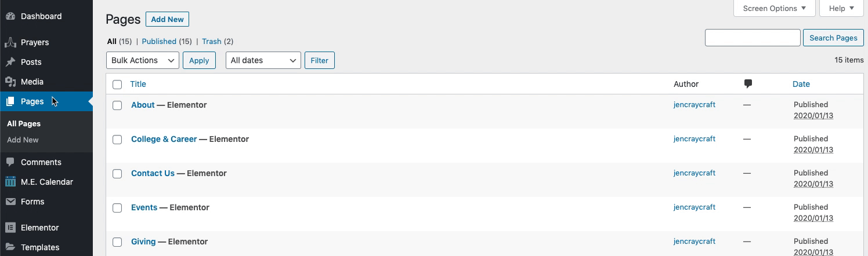Click the Dashboard gauge icon
The width and height of the screenshot is (868, 256).
click(10, 16)
